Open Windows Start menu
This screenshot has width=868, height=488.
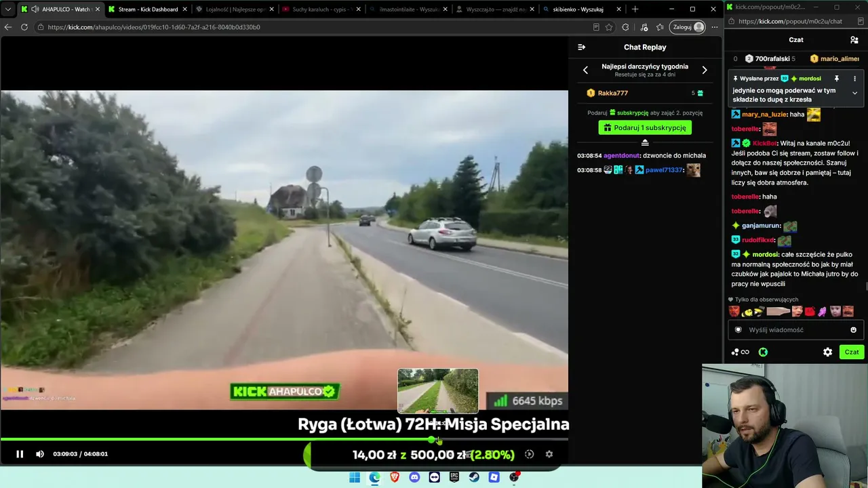pyautogui.click(x=355, y=477)
